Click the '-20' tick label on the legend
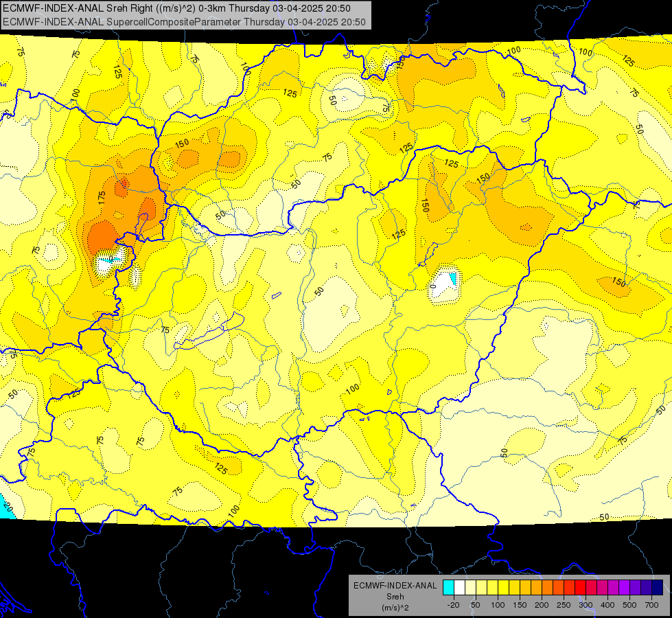672x618 pixels. tap(454, 605)
